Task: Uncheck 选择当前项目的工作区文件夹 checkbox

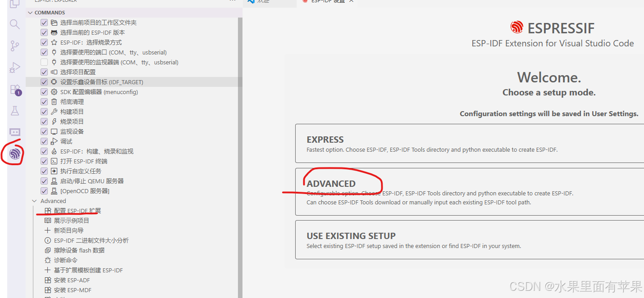Action: pos(44,23)
